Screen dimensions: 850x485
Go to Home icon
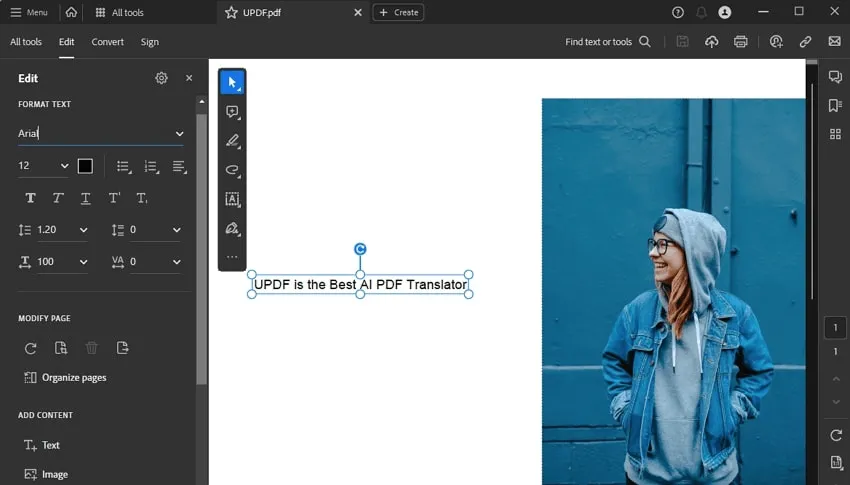tap(71, 12)
